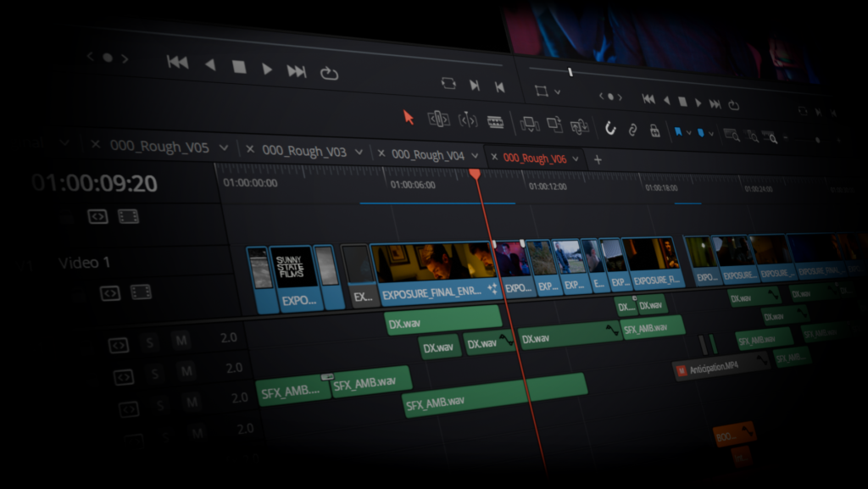Viewport: 868px width, 489px height.
Task: Toggle timeline Snapping magnet icon
Action: pos(610,129)
